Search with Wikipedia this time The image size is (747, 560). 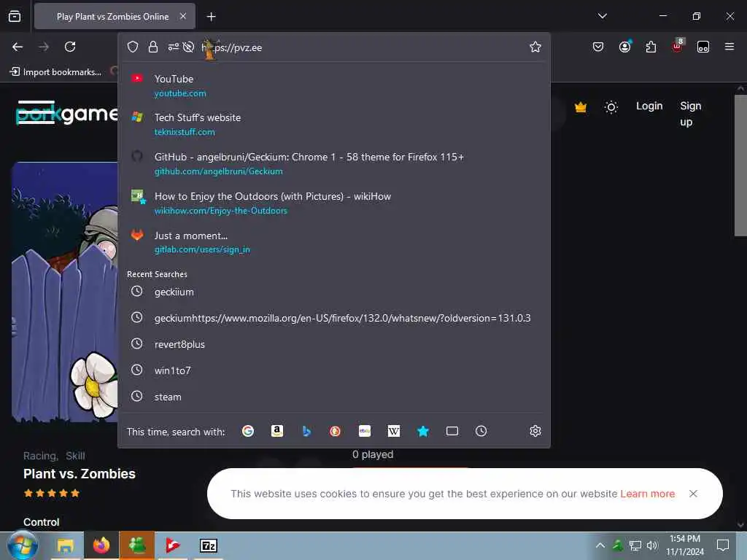coord(394,431)
